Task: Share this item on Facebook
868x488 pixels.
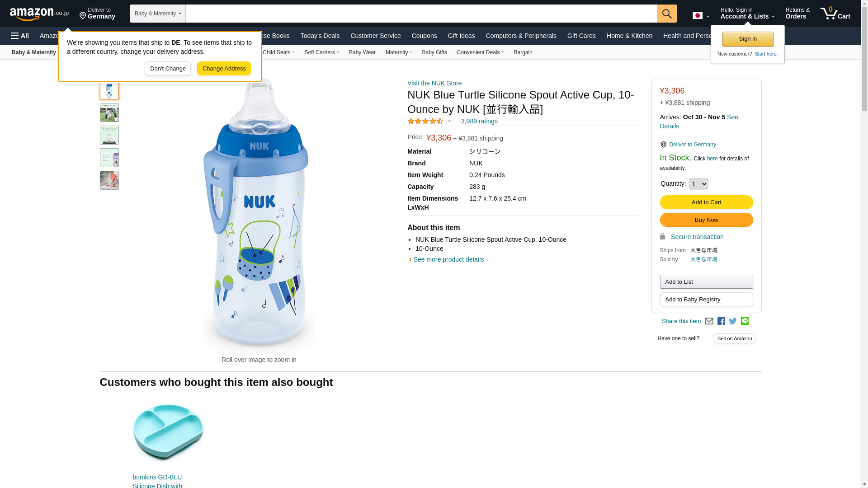Action: tap(721, 321)
